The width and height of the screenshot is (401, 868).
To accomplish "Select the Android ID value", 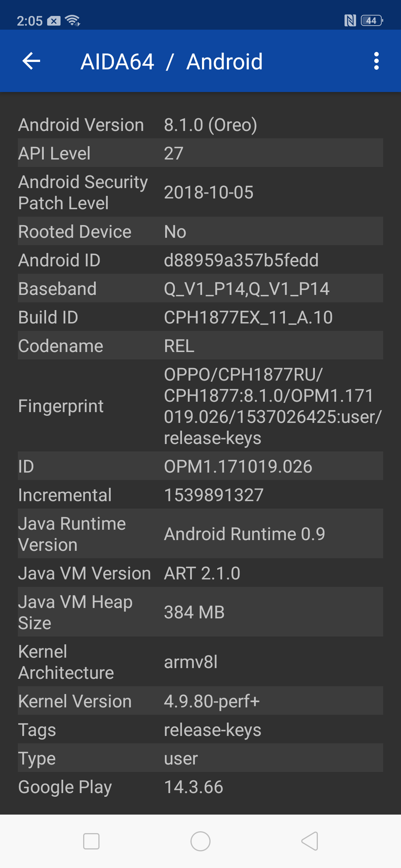I will 241,260.
